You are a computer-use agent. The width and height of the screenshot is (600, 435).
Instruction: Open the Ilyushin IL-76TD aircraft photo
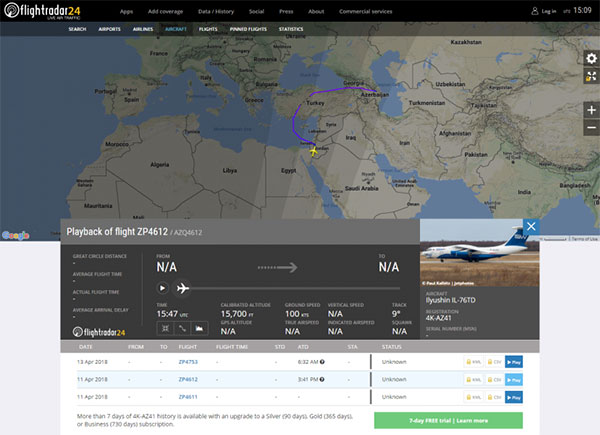pyautogui.click(x=480, y=253)
